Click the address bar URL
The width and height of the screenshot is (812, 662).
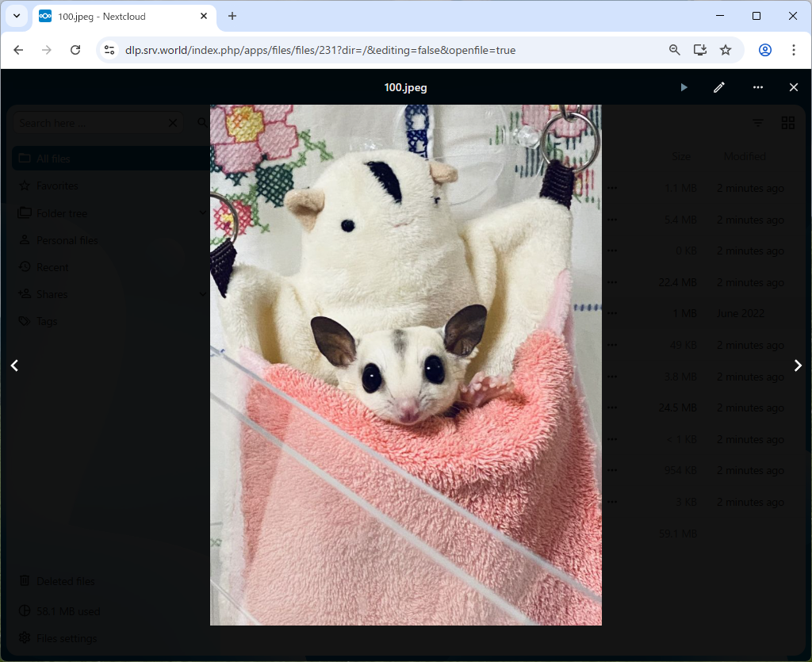point(320,50)
